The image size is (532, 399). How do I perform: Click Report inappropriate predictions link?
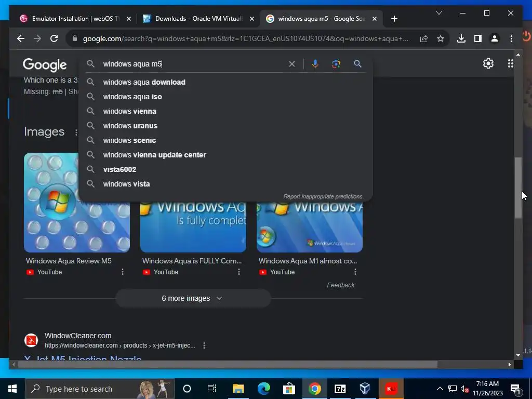323,196
